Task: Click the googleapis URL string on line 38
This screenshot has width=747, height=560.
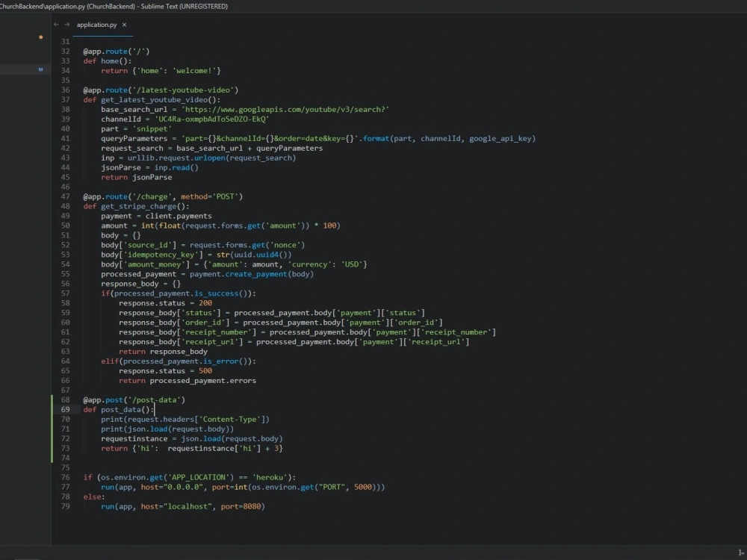Action: pyautogui.click(x=285, y=110)
